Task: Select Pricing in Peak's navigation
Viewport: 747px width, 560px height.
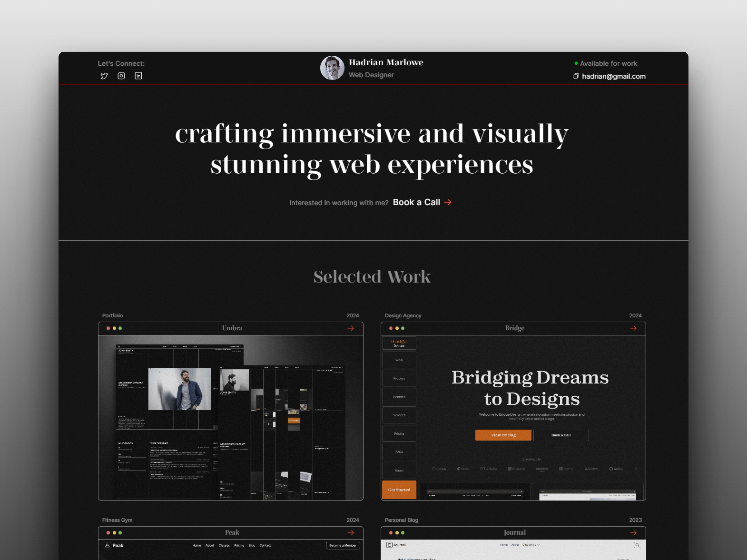Action: [x=239, y=545]
